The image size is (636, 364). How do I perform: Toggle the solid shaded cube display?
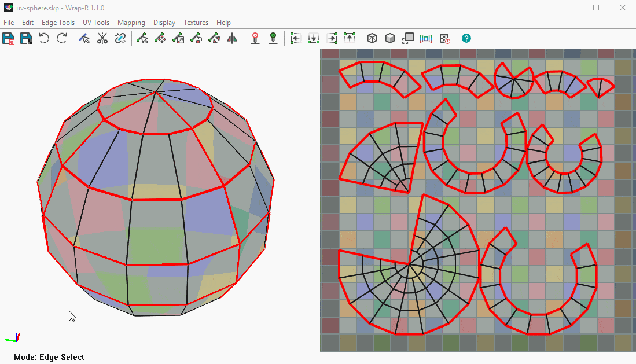click(391, 39)
